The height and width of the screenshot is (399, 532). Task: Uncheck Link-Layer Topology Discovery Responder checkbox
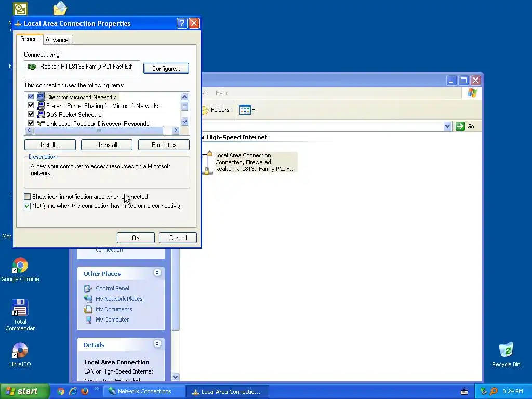[x=31, y=123]
